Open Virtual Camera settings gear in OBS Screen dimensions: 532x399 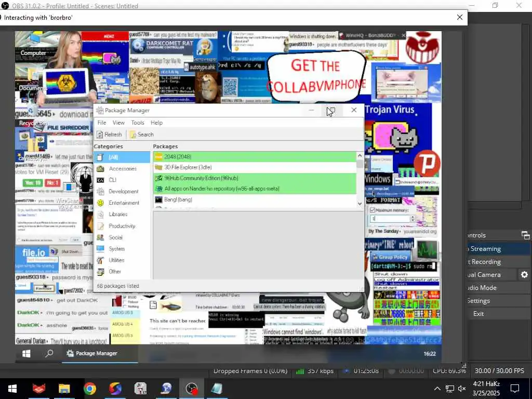click(x=524, y=275)
